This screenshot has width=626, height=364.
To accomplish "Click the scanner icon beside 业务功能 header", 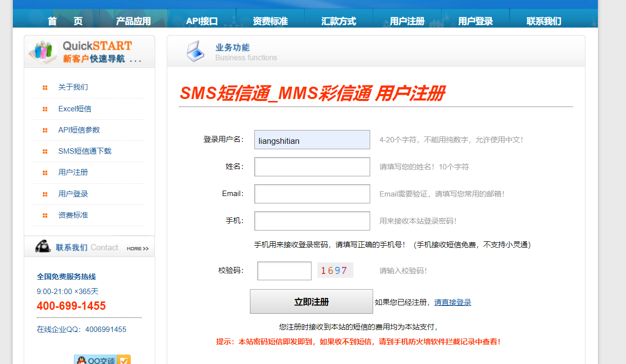I will pos(195,51).
